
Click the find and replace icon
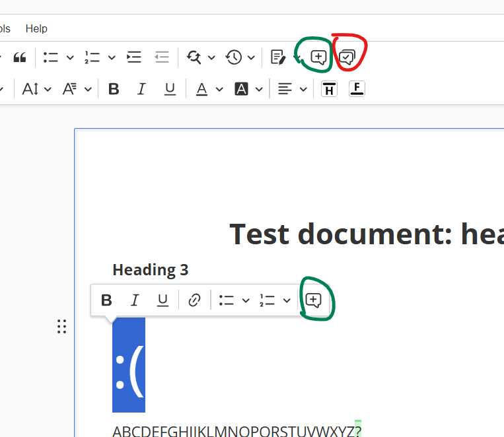(x=194, y=57)
